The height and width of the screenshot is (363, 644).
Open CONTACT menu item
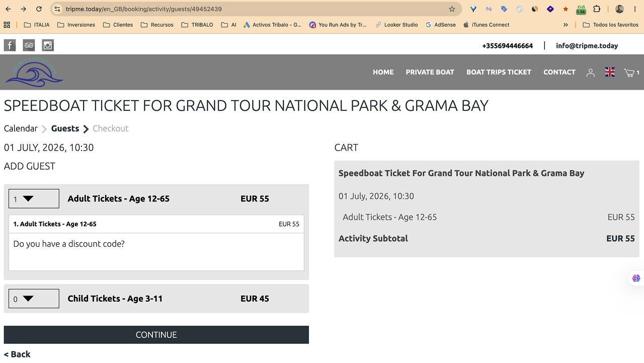[x=559, y=72]
